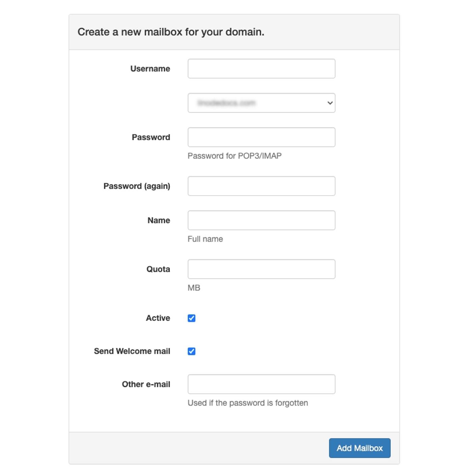Select the blurred domain option in combo box

click(236, 103)
